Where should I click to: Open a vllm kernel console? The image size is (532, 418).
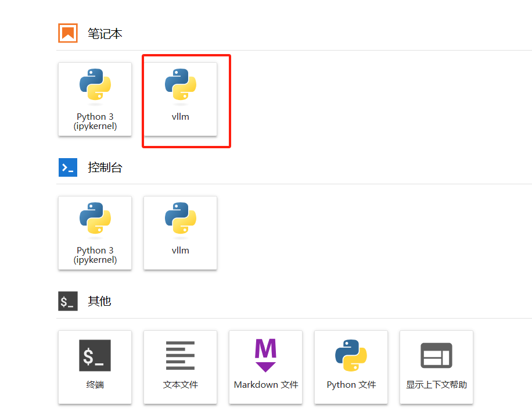[x=180, y=233]
